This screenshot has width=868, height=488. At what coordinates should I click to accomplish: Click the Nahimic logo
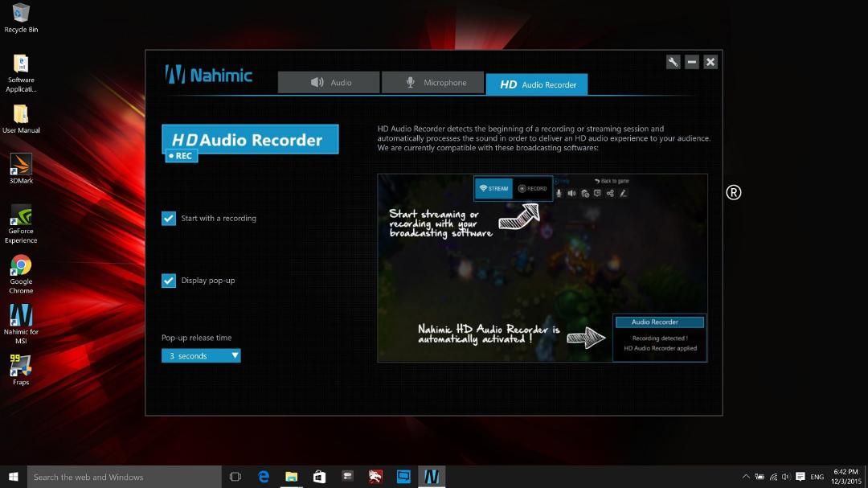pos(209,74)
